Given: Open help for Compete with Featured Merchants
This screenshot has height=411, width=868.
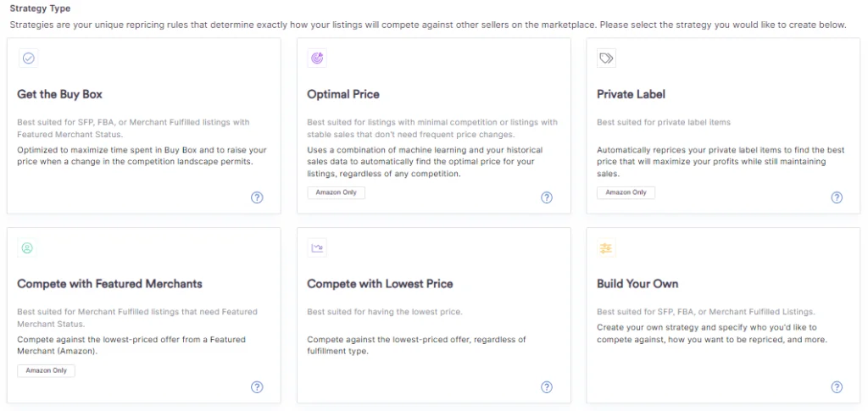Looking at the screenshot, I should (257, 387).
